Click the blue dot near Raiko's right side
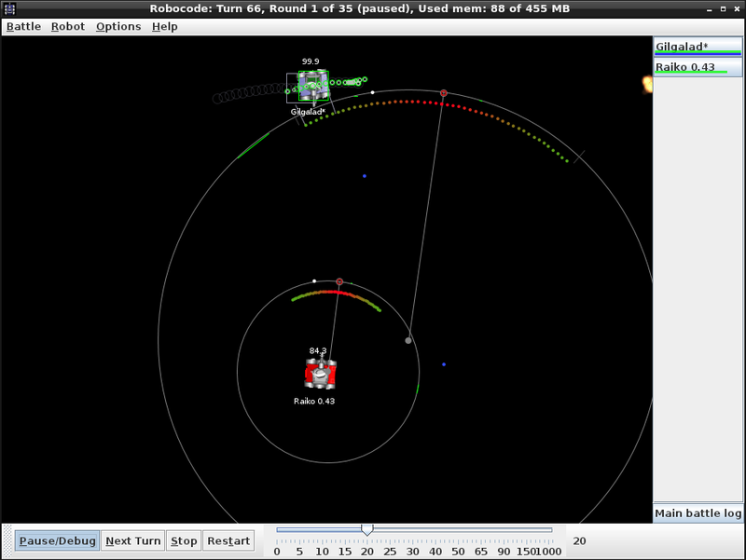The width and height of the screenshot is (746, 560). click(444, 364)
